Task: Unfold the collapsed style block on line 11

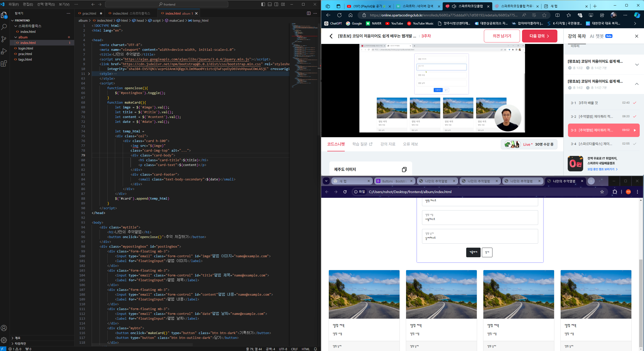Action: click(x=89, y=74)
